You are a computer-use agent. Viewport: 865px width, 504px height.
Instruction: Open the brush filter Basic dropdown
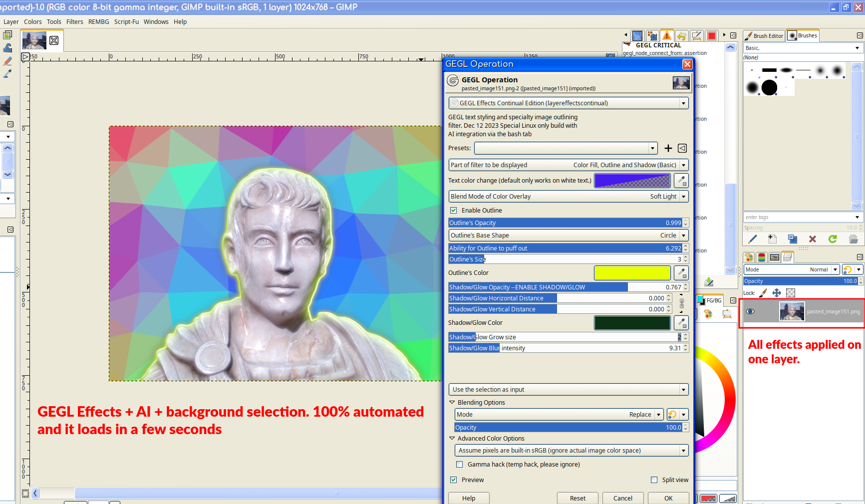(x=803, y=48)
